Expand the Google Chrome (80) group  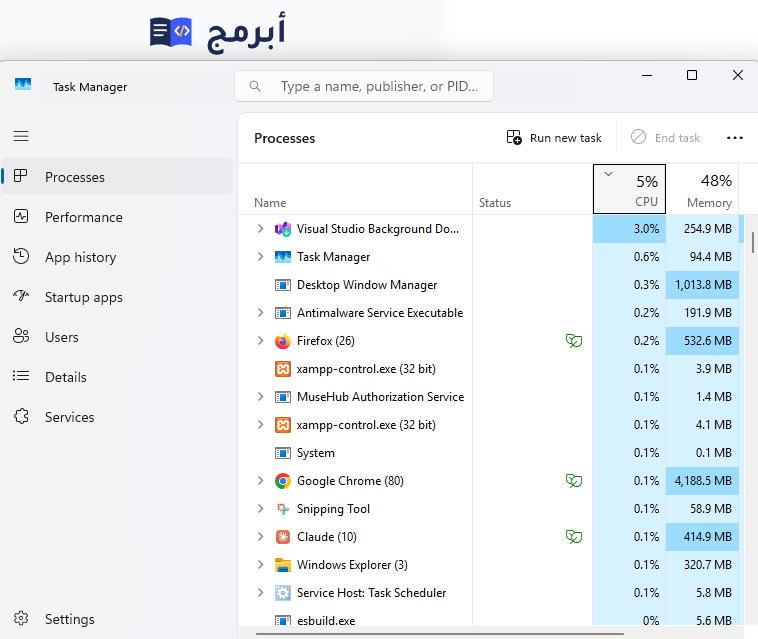click(261, 481)
